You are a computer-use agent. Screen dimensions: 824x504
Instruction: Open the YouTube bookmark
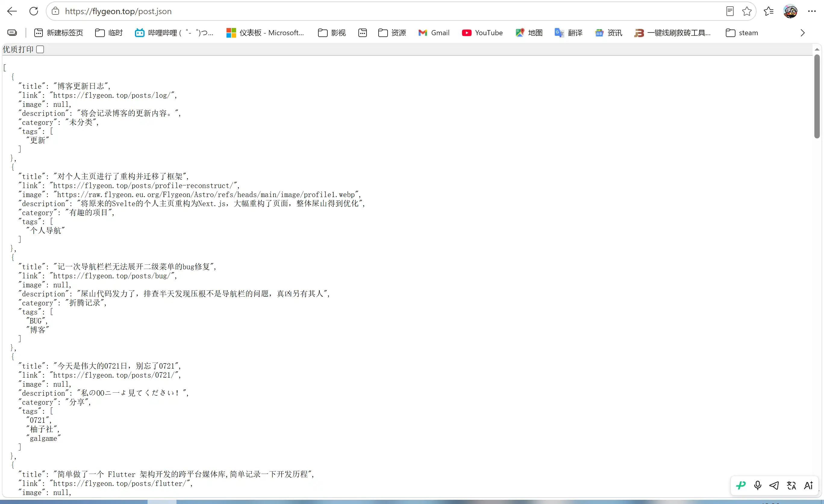click(482, 32)
